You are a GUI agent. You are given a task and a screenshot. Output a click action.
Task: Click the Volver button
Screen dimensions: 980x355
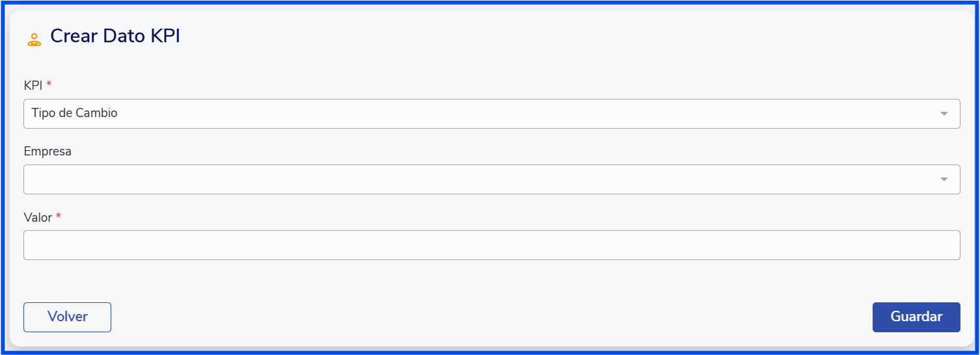(x=67, y=317)
